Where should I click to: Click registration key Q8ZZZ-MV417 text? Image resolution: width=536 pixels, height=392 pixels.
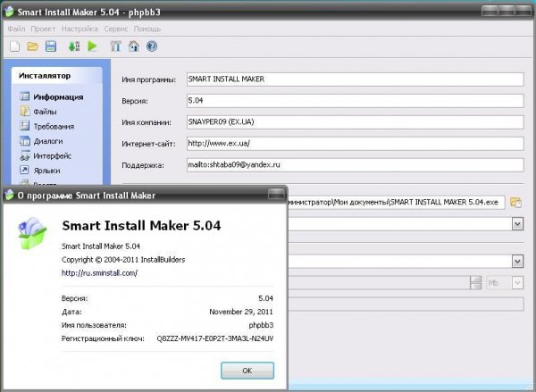(x=215, y=338)
